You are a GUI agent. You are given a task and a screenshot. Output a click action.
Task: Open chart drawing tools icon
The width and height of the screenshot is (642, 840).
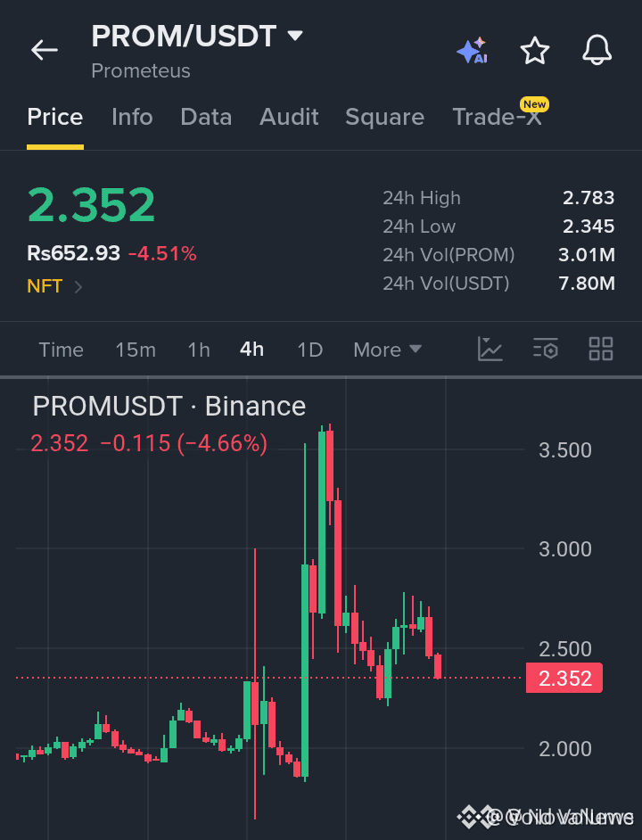click(x=490, y=350)
